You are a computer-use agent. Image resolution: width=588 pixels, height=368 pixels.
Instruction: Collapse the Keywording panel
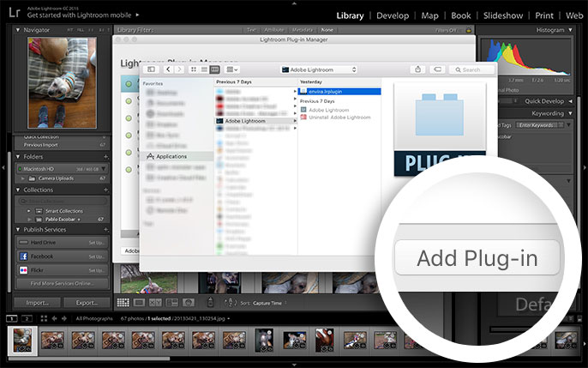point(570,113)
